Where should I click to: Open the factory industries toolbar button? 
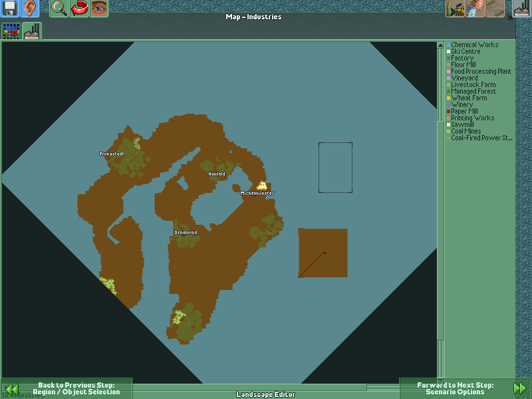pyautogui.click(x=522, y=8)
